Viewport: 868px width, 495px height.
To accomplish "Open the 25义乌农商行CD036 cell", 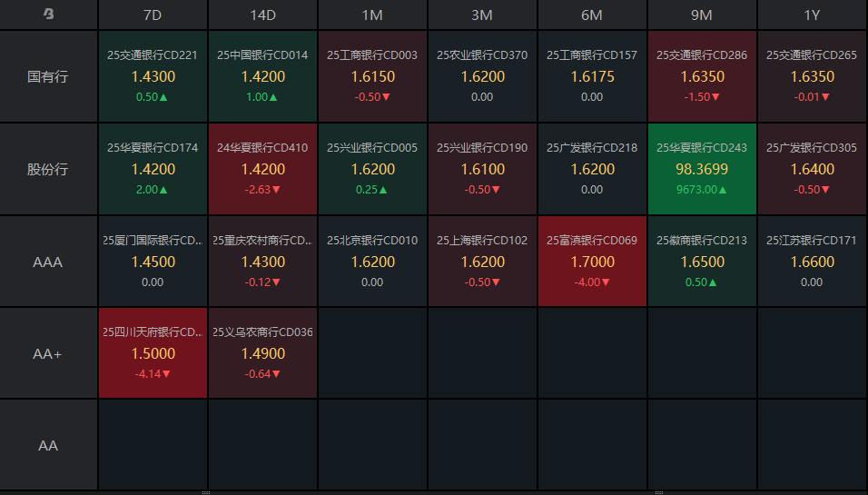I will pyautogui.click(x=263, y=353).
